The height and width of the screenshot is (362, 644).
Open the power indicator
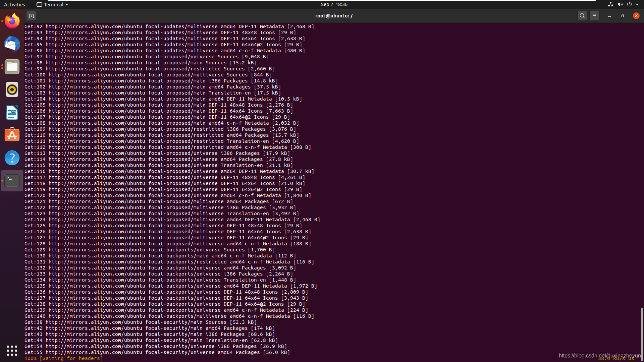pos(629,4)
